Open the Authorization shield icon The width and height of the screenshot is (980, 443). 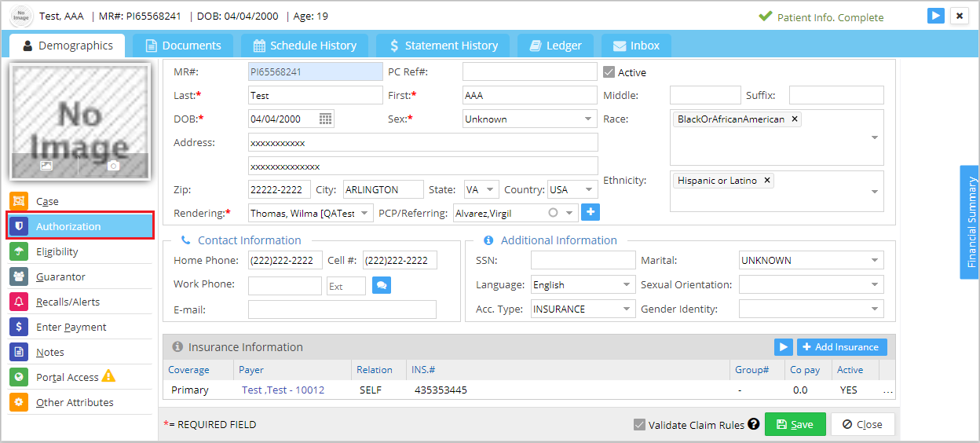[x=19, y=226]
